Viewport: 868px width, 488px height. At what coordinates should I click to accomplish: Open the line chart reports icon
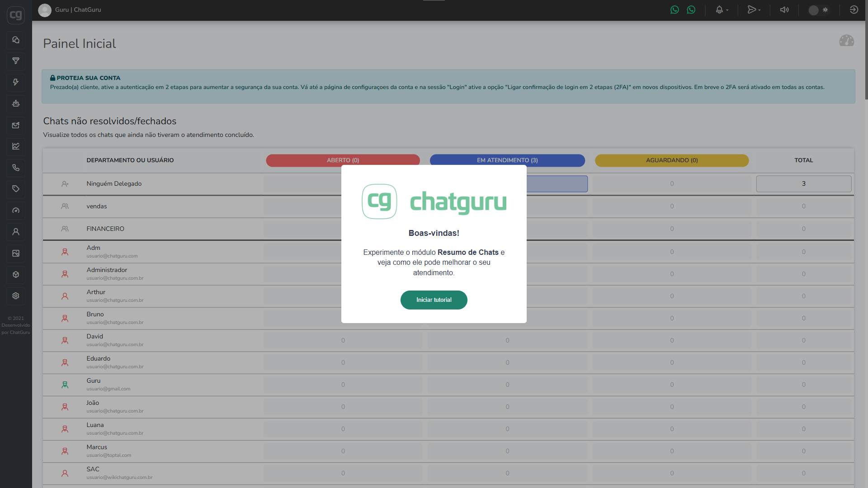click(x=16, y=146)
